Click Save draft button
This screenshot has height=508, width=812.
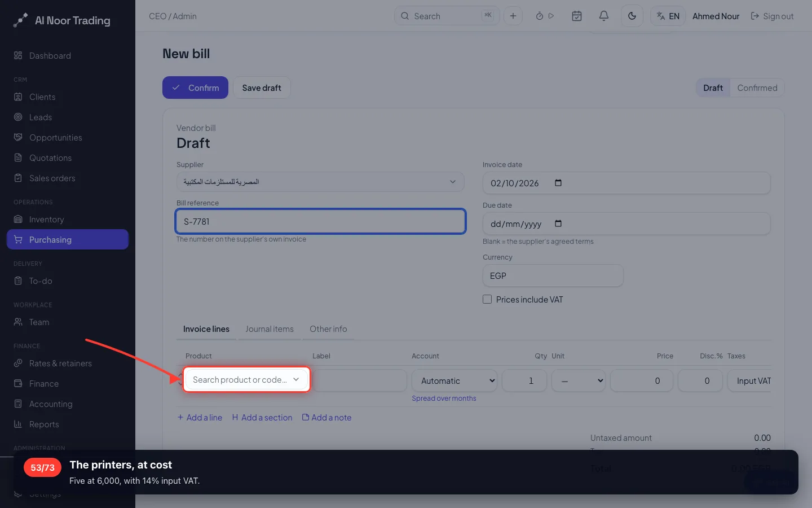coord(262,87)
